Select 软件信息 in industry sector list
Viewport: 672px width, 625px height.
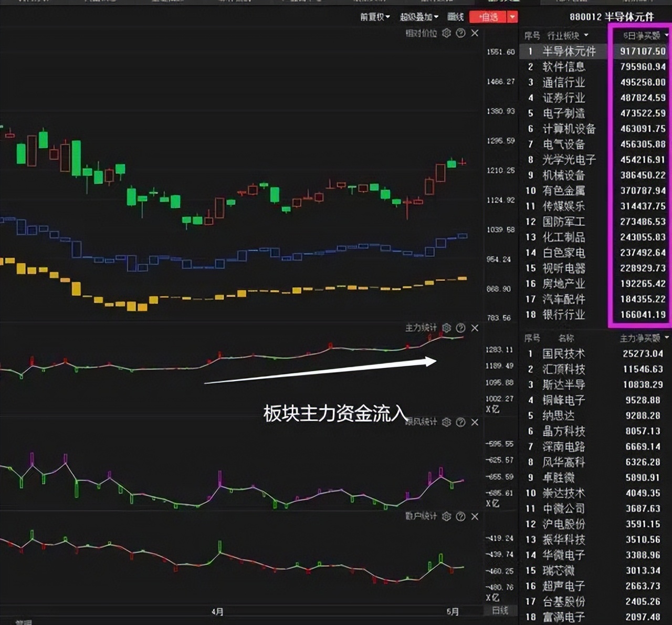563,67
